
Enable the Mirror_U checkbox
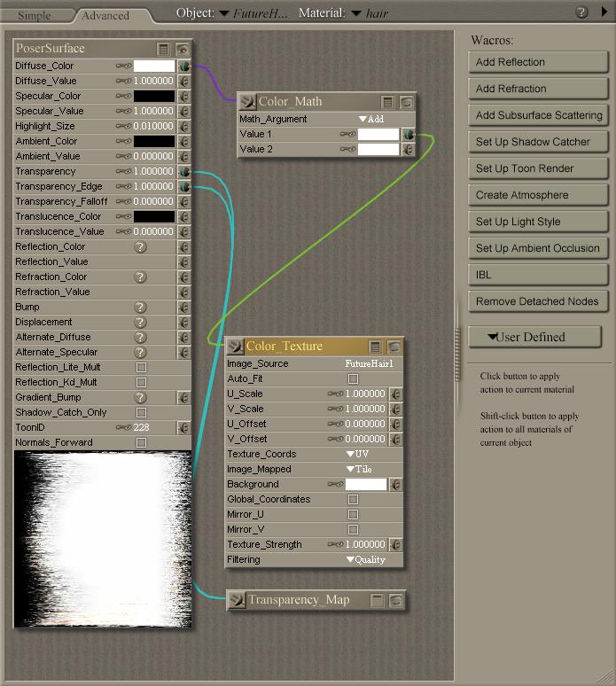click(x=353, y=514)
